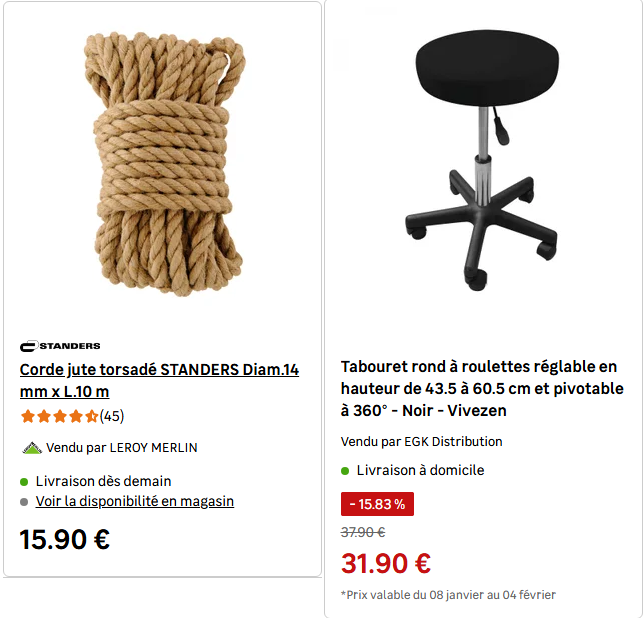The width and height of the screenshot is (643, 624).
Task: Open the black rolling stool image
Action: click(x=482, y=160)
